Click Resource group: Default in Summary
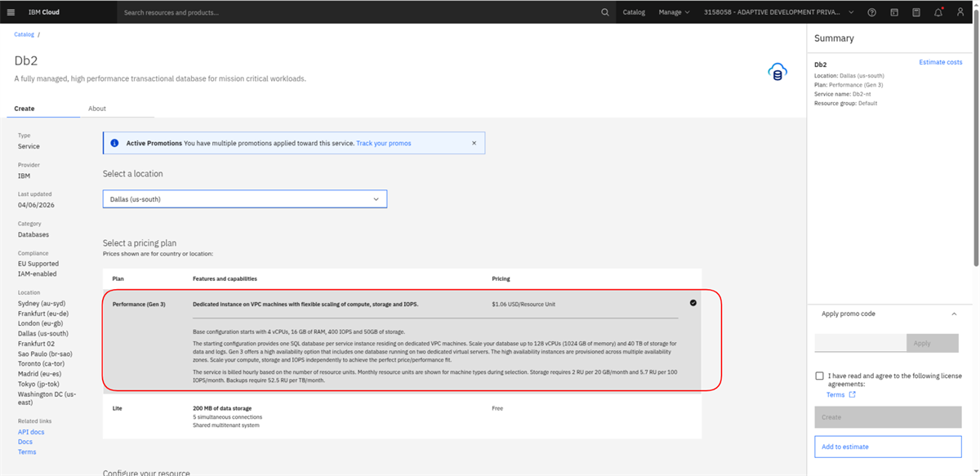 (846, 103)
